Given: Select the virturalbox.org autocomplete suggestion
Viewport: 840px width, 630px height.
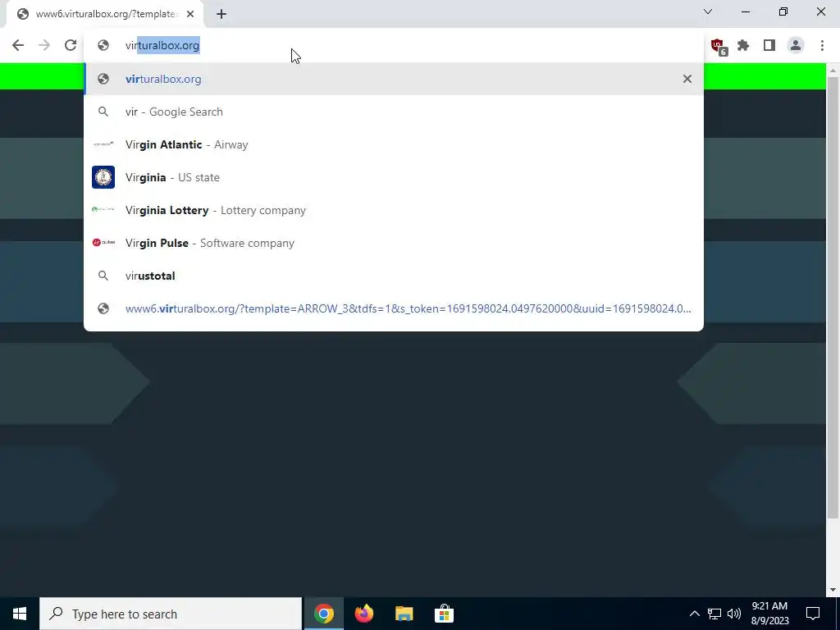Looking at the screenshot, I should tap(394, 79).
